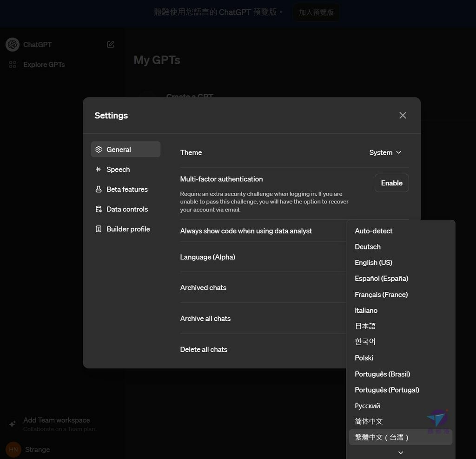Select 日本語 in the language list
Screen dimensions: 476x459
[x=400, y=326]
